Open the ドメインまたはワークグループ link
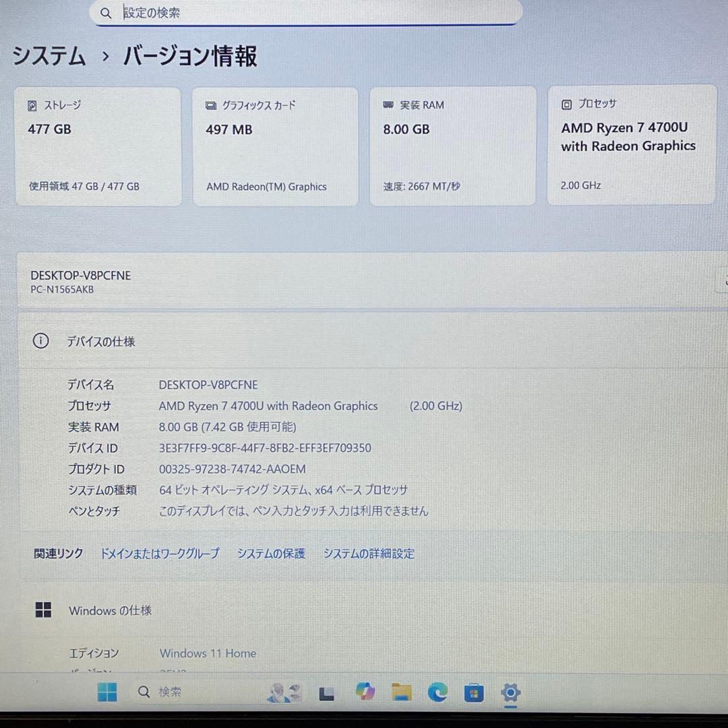 coord(159,553)
